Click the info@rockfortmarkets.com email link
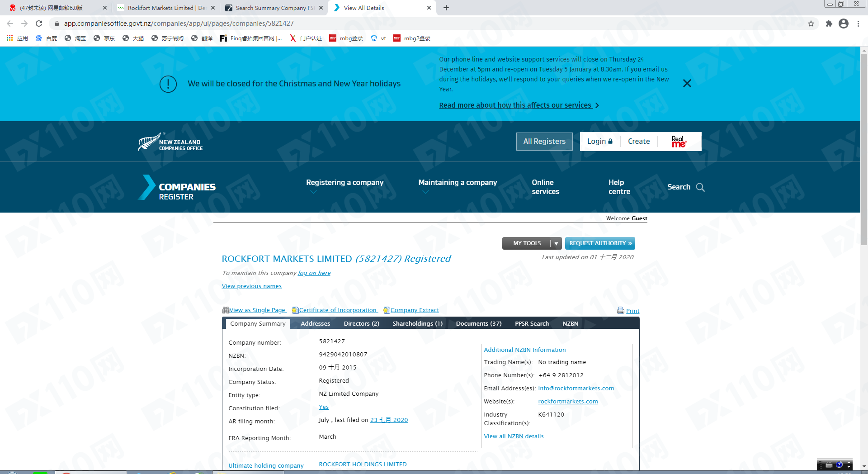This screenshot has width=868, height=474. [x=576, y=389]
